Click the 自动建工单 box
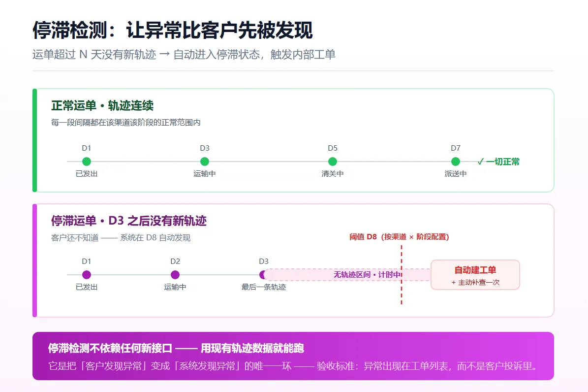The image size is (588, 392). (x=475, y=275)
